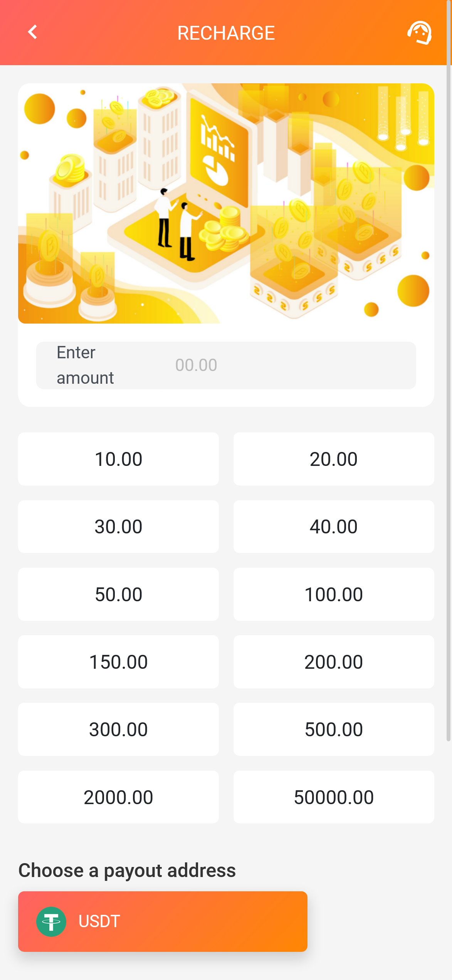Choose the 20.00 recharge amount
The image size is (452, 980).
click(333, 459)
